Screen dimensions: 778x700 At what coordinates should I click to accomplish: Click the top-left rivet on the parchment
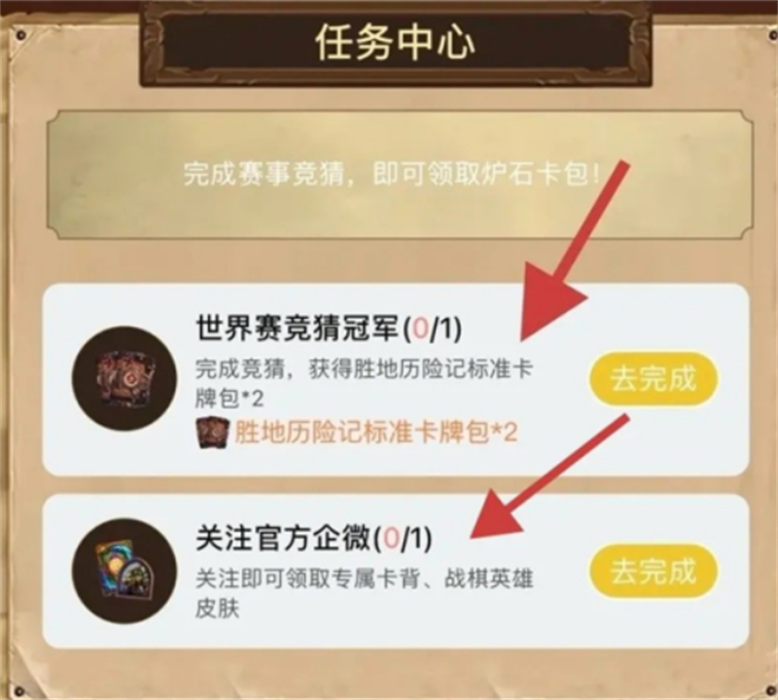pyautogui.click(x=20, y=35)
